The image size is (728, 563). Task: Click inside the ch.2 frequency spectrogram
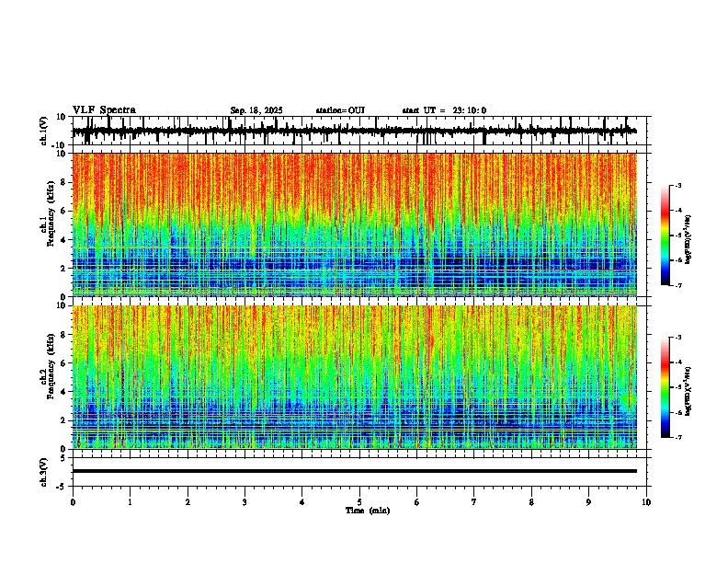tap(355, 377)
